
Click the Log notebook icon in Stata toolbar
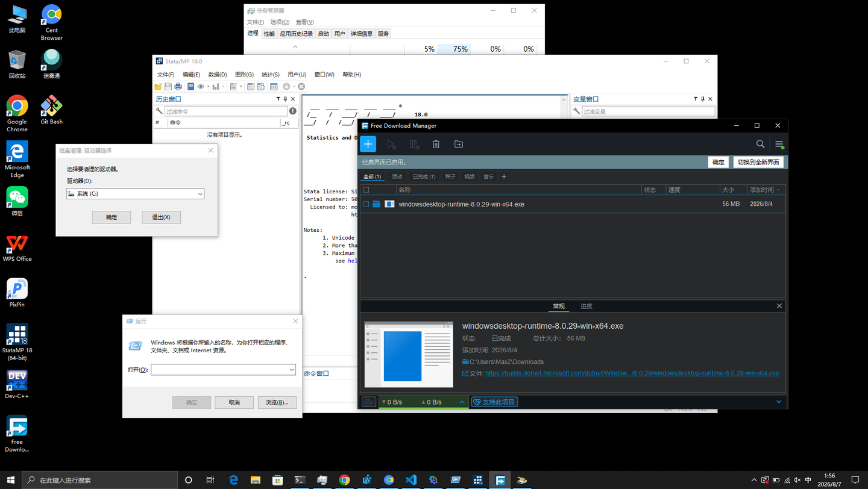pos(190,87)
